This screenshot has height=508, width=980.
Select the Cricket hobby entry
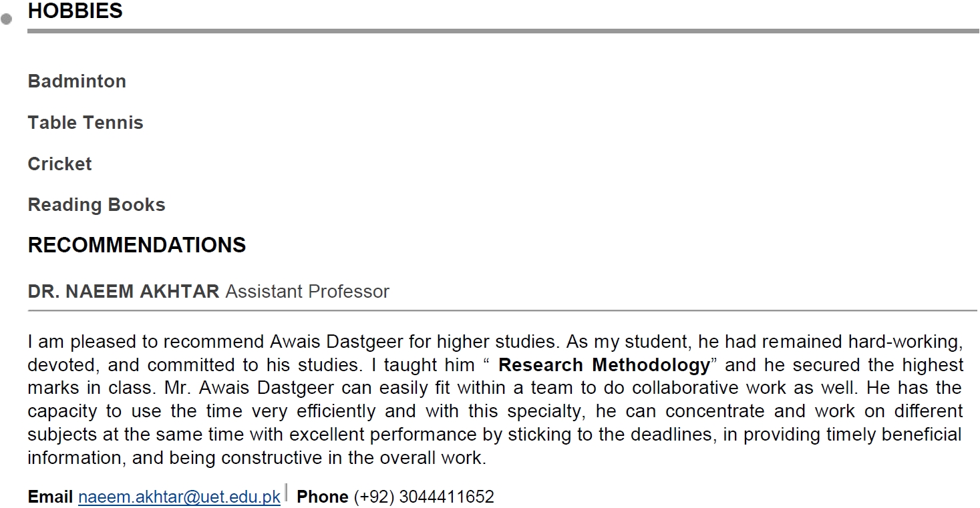[x=60, y=164]
